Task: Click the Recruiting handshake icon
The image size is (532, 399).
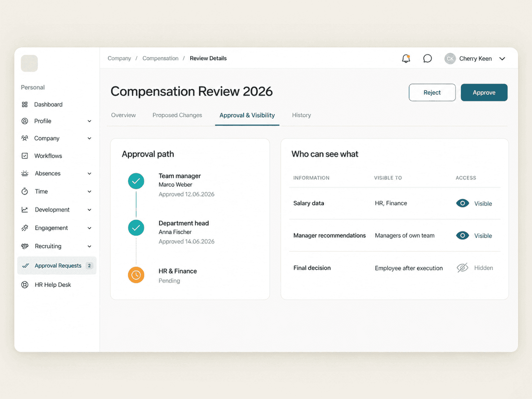Action: tap(25, 246)
